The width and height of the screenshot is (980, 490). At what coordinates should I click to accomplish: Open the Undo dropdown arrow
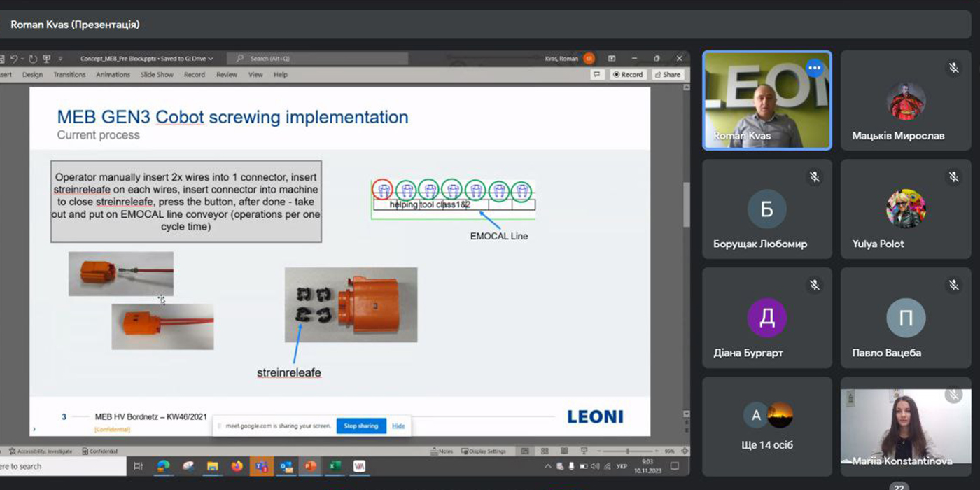point(22,59)
